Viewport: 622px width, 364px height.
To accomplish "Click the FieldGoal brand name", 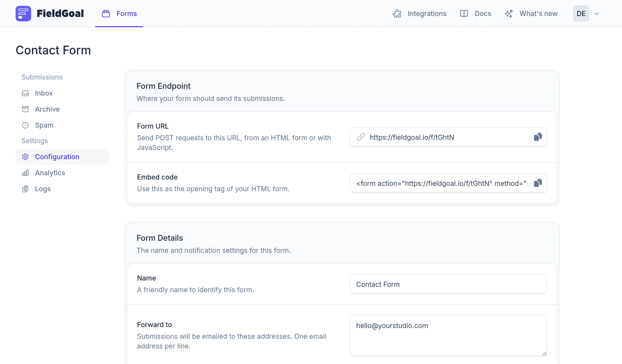I will coord(60,14).
